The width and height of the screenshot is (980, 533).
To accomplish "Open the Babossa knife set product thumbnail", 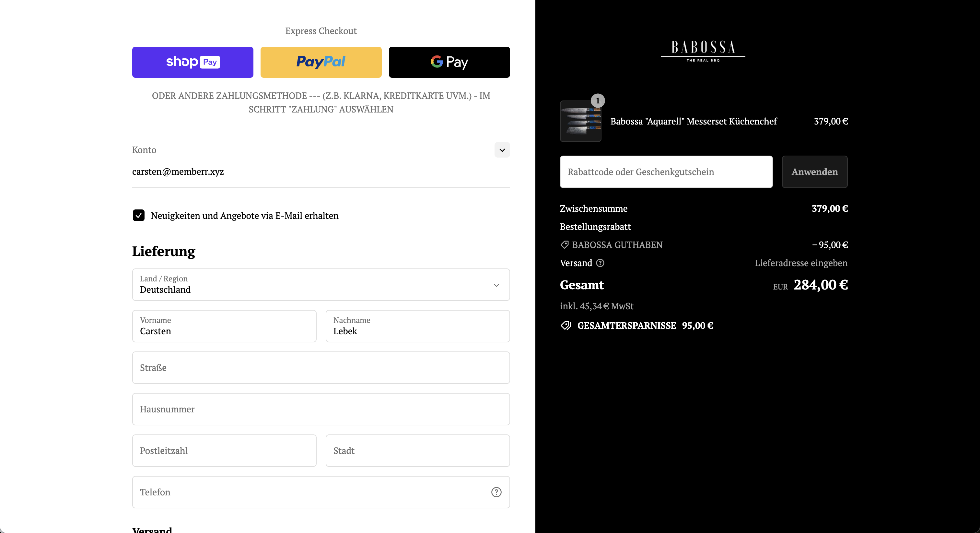I will coord(580,121).
